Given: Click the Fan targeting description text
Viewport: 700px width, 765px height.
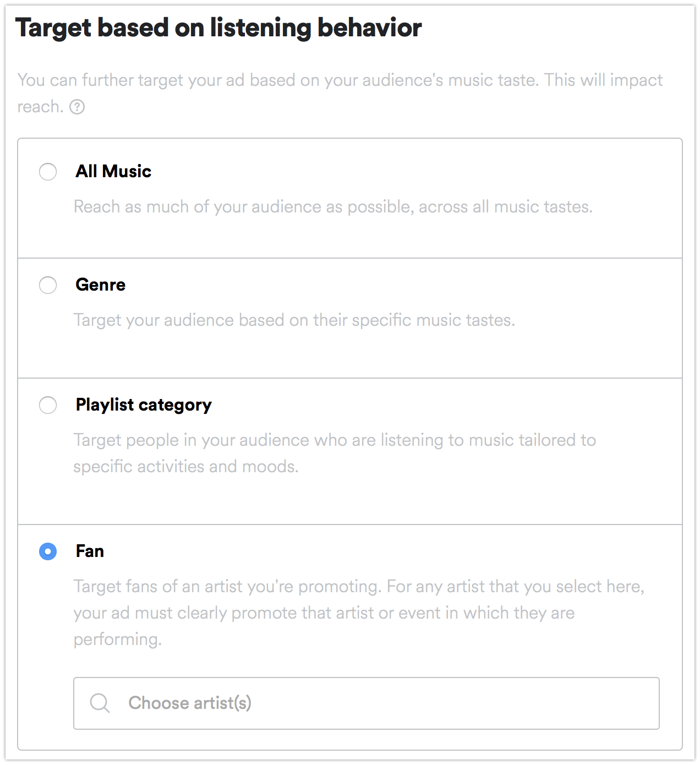Looking at the screenshot, I should [x=358, y=612].
